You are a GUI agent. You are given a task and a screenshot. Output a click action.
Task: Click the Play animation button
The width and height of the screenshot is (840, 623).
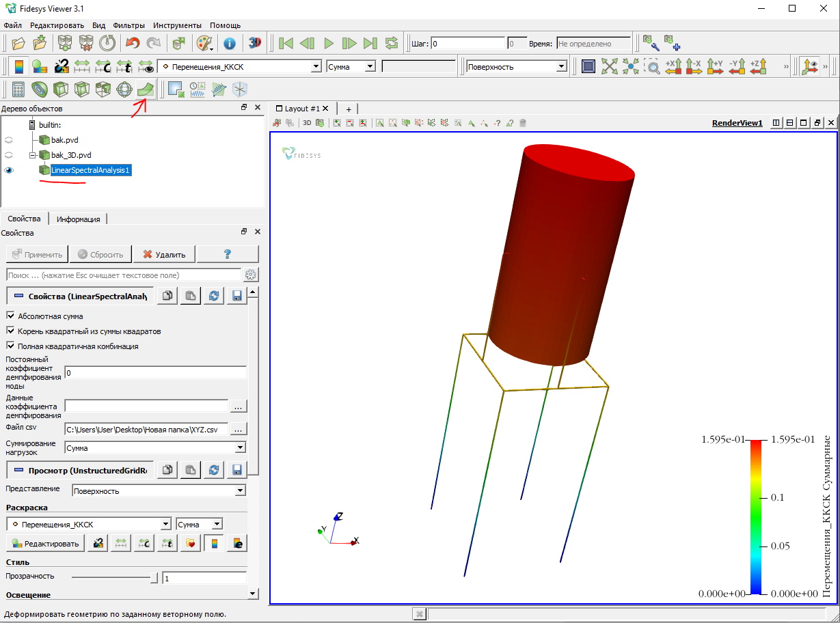(328, 43)
